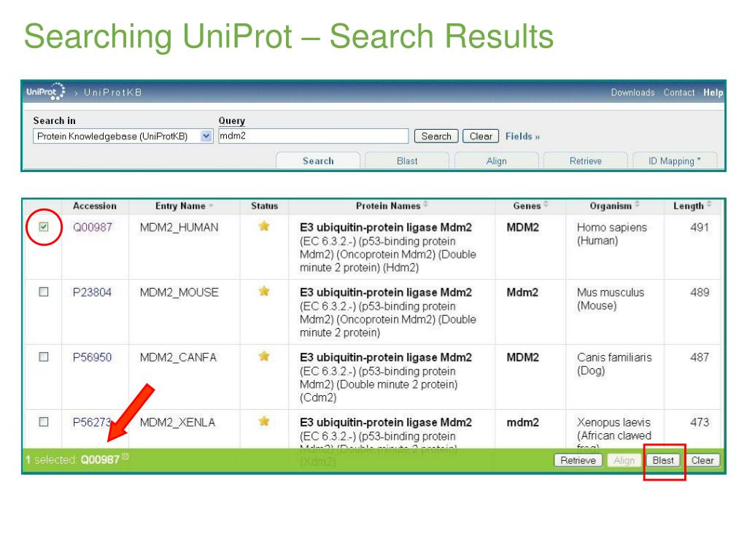Viewport: 747px width, 560px height.
Task: Click the length value 491
Action: coord(700,227)
